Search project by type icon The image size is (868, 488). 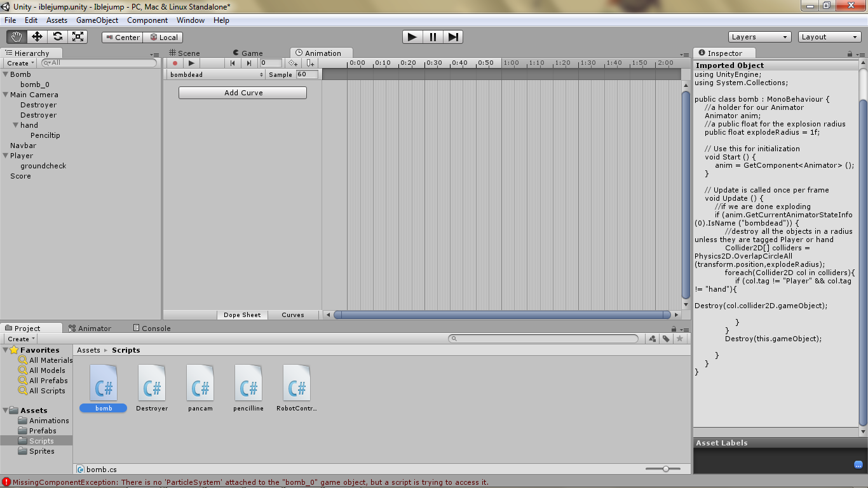(653, 339)
